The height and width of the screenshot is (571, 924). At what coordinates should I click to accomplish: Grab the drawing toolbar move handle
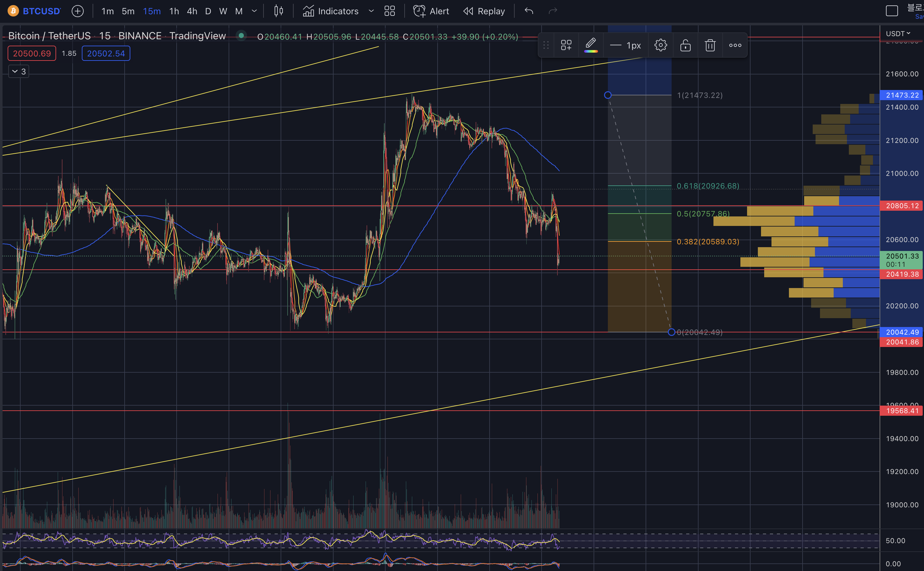pyautogui.click(x=546, y=45)
